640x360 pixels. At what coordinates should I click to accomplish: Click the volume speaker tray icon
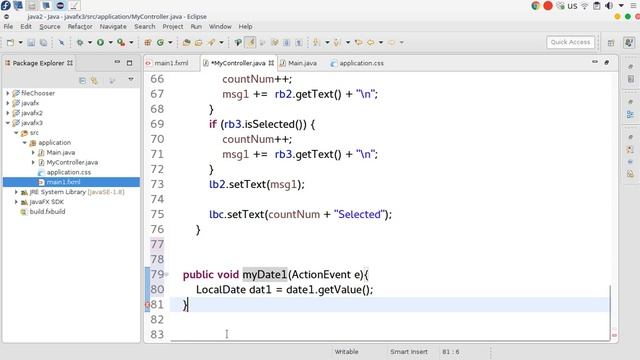coord(609,6)
